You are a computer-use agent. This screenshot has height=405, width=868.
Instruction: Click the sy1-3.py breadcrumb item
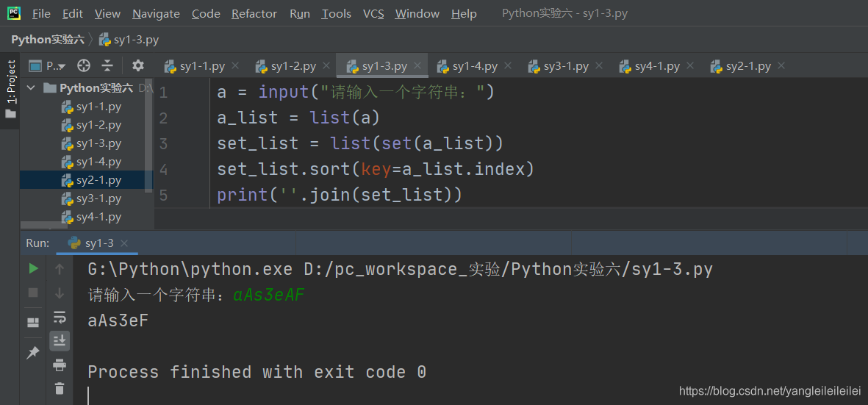[129, 40]
